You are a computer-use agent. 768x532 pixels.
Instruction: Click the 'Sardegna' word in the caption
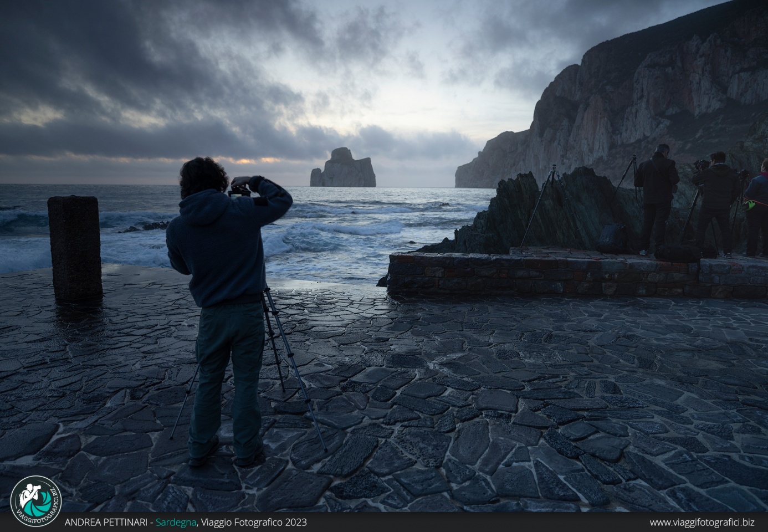(x=176, y=522)
